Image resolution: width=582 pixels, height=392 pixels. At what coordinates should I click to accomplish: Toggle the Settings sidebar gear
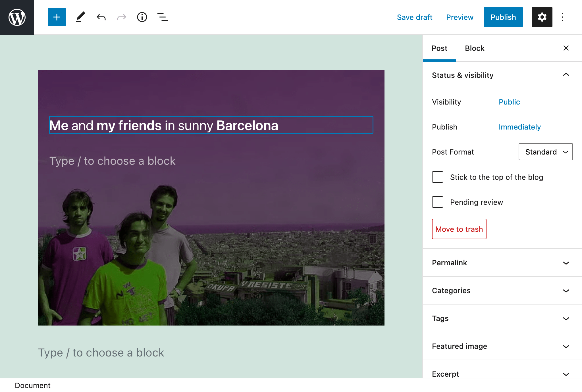(x=542, y=17)
